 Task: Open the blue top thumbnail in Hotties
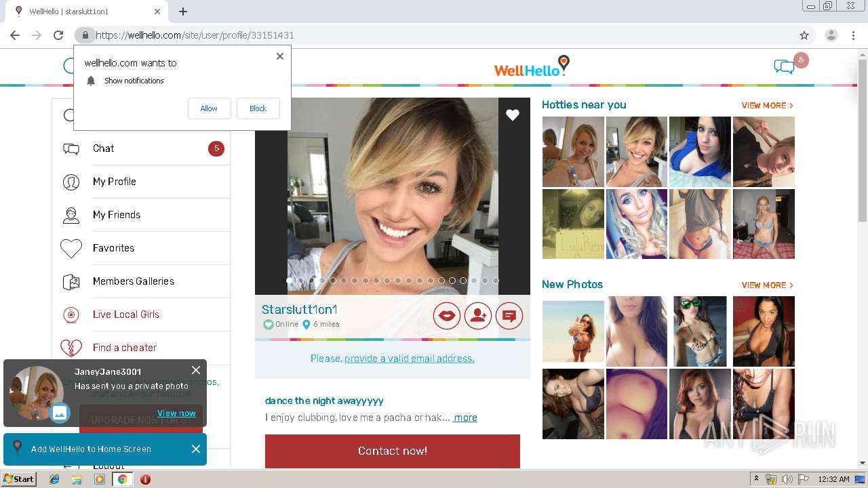click(700, 152)
